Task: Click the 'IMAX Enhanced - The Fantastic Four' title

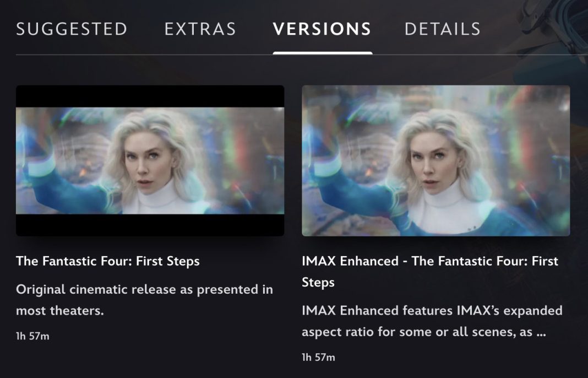Action: click(429, 261)
